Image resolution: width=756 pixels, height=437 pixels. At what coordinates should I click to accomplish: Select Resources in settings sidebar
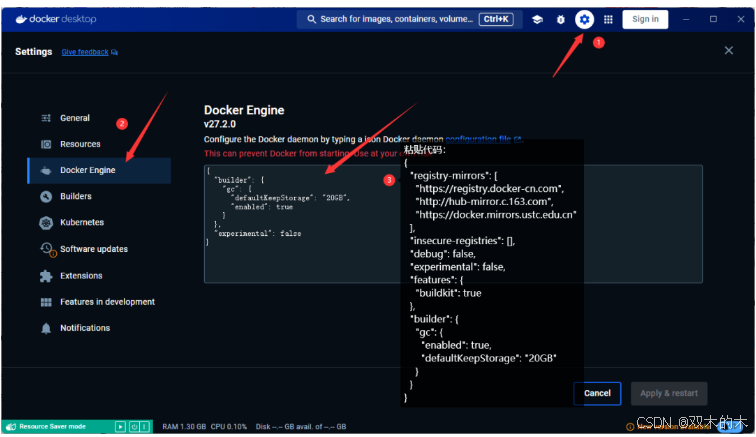pyautogui.click(x=99, y=144)
